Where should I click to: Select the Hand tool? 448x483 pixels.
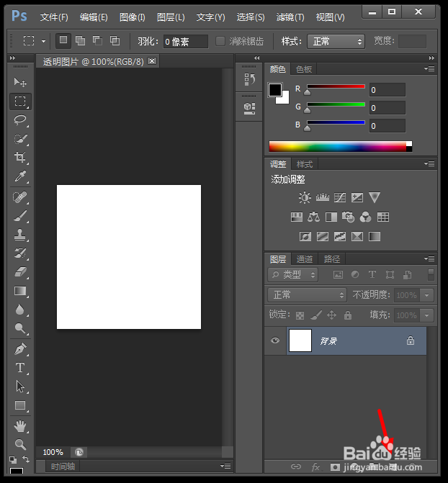click(20, 426)
